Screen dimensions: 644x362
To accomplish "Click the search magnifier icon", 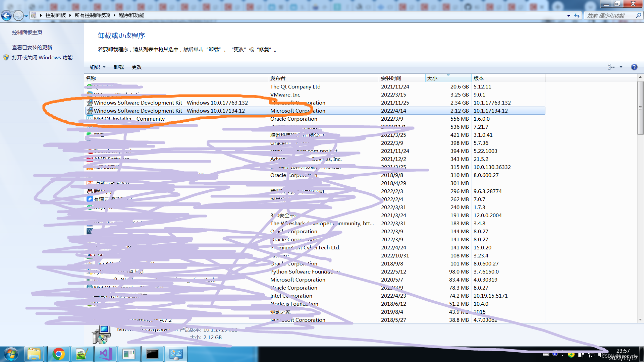I will pos(638,15).
